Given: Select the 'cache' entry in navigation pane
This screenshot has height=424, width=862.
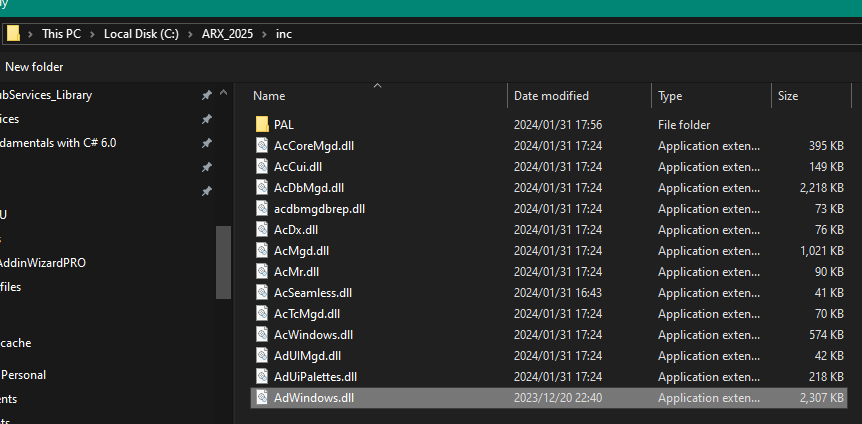Looking at the screenshot, I should (15, 343).
